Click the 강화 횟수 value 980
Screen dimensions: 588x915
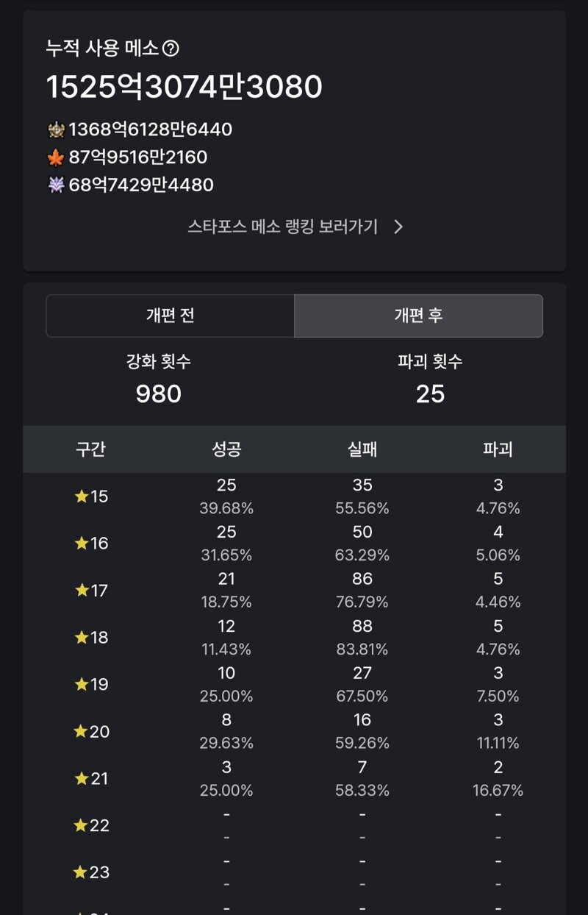point(159,394)
